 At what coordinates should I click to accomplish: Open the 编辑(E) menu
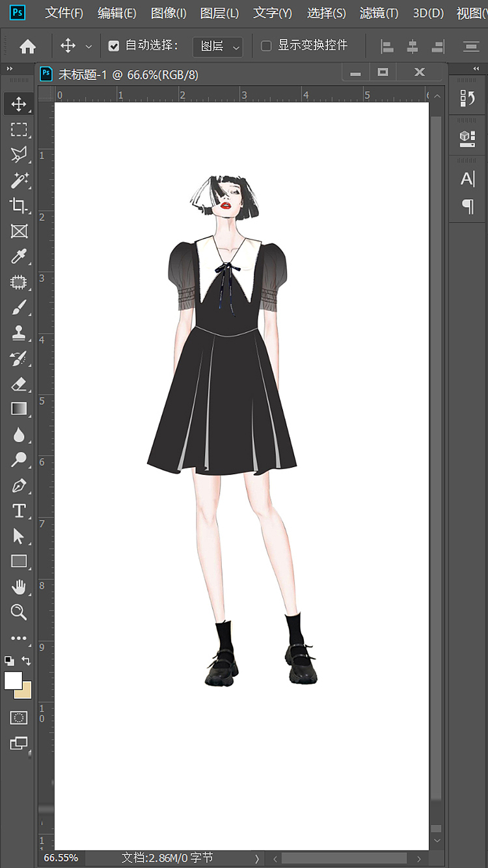tap(117, 13)
